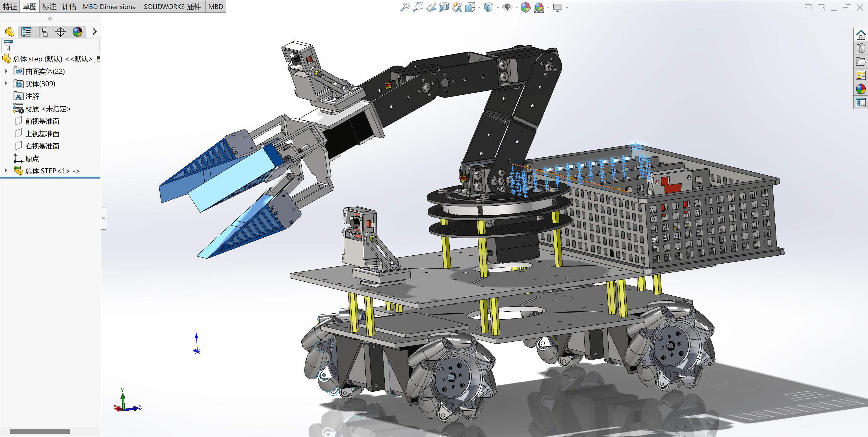Open the Design Library task pane icon

click(x=861, y=48)
